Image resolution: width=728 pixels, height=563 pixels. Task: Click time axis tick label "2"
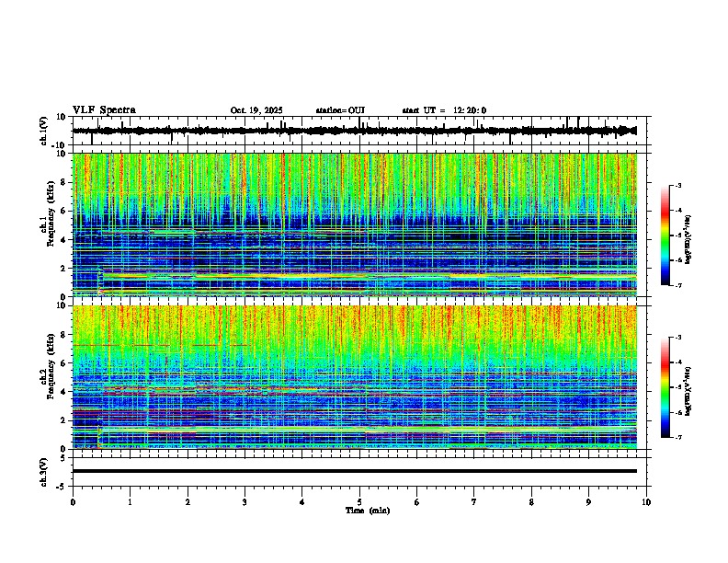[188, 502]
